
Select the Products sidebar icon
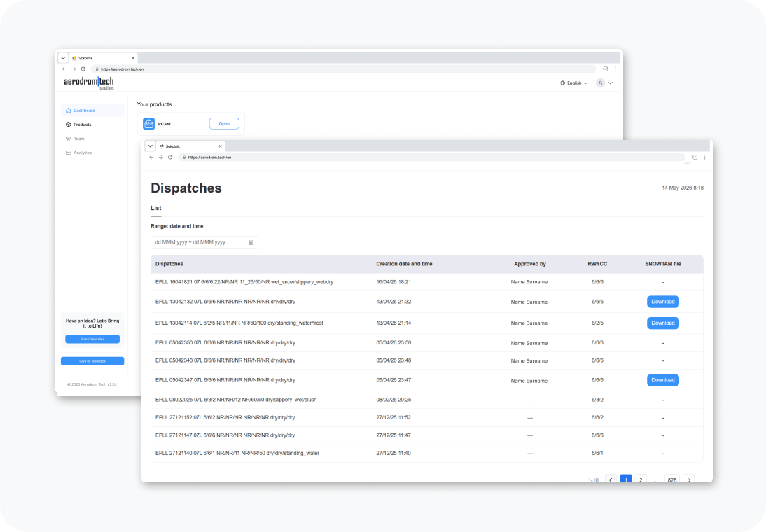pyautogui.click(x=69, y=125)
